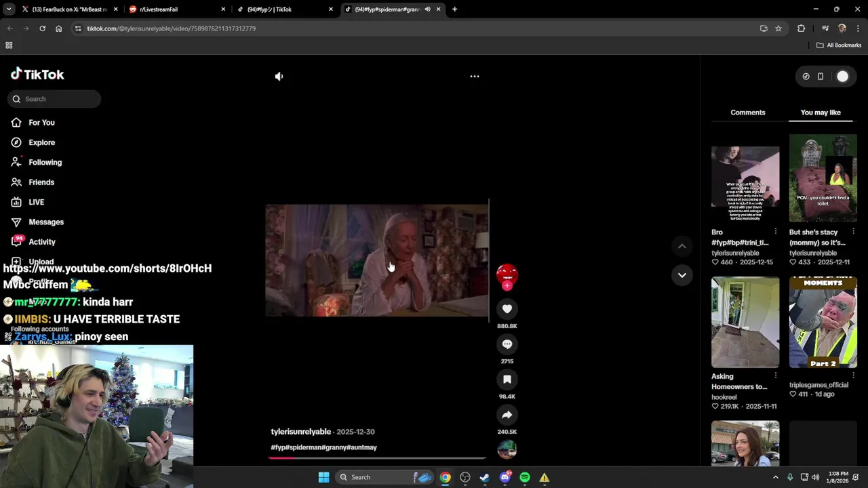Switch to r/LivestreamFail tab
868x488 pixels.
(x=177, y=9)
